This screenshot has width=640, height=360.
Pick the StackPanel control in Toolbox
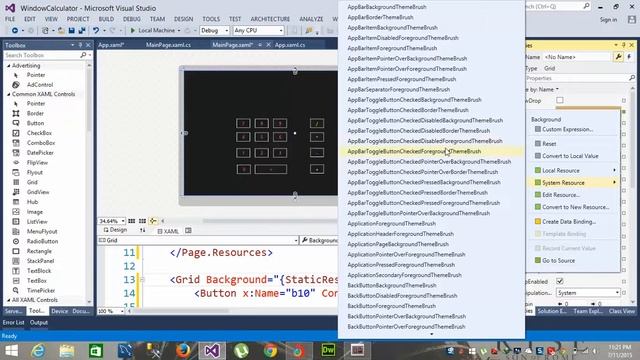(x=40, y=261)
